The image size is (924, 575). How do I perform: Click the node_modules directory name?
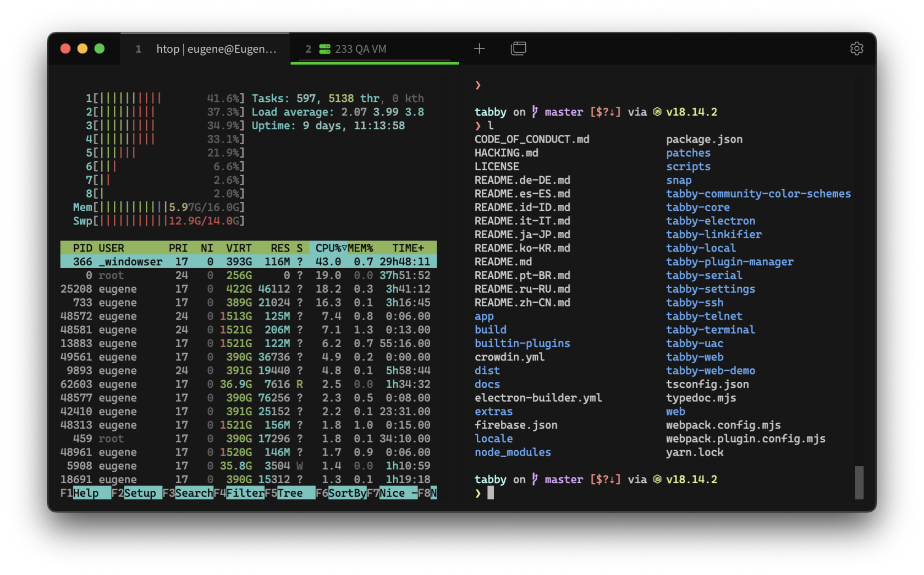click(x=513, y=452)
